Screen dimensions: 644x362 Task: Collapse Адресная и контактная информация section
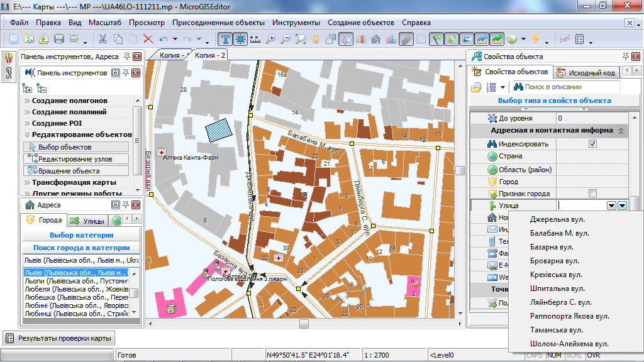(621, 131)
